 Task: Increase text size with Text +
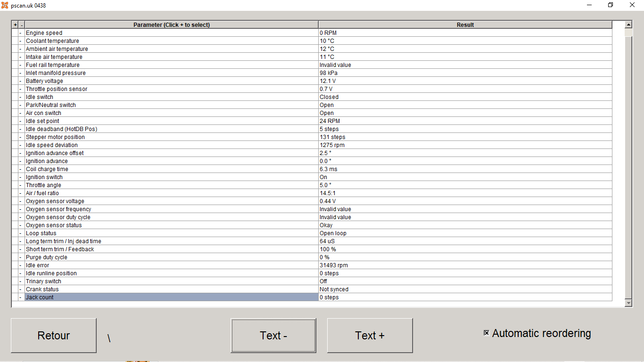click(370, 336)
